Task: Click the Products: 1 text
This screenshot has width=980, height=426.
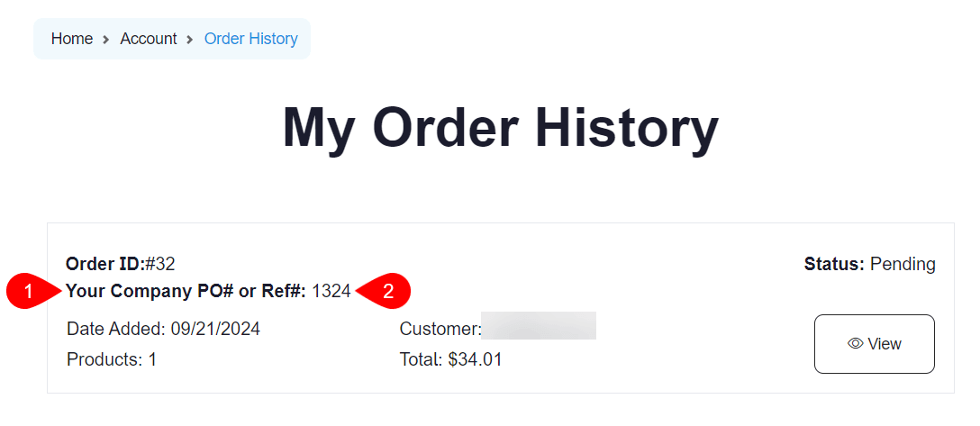Action: (x=112, y=359)
